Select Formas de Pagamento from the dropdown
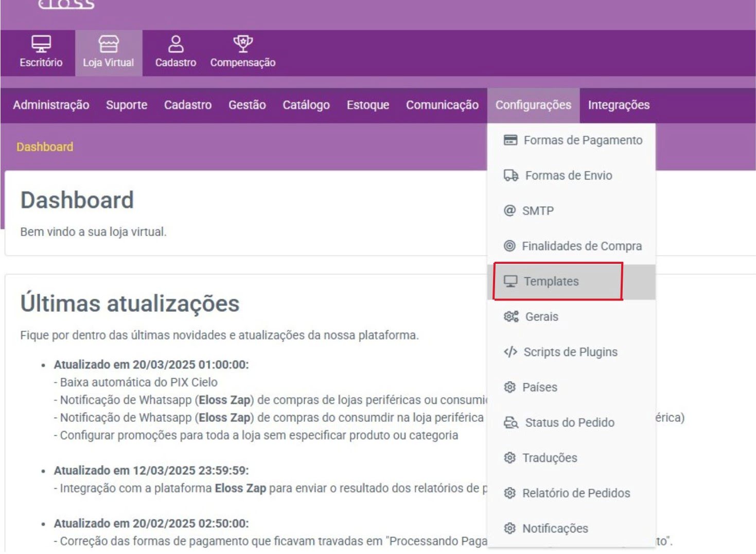Screen dimensions: 756x554 coord(571,140)
